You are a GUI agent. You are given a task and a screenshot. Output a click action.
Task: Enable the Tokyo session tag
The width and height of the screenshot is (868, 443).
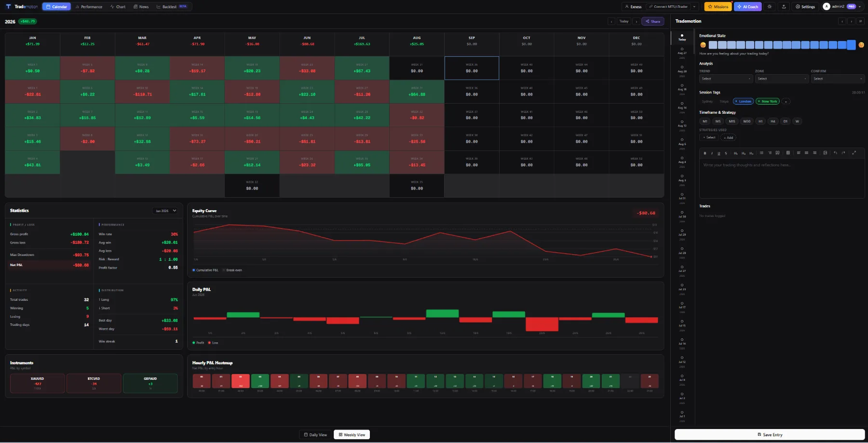point(724,101)
